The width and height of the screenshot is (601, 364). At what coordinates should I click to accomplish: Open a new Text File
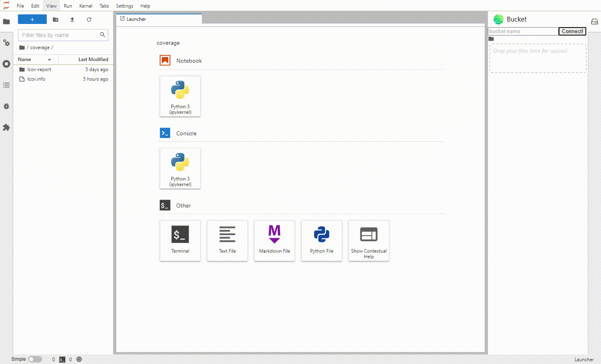click(227, 241)
